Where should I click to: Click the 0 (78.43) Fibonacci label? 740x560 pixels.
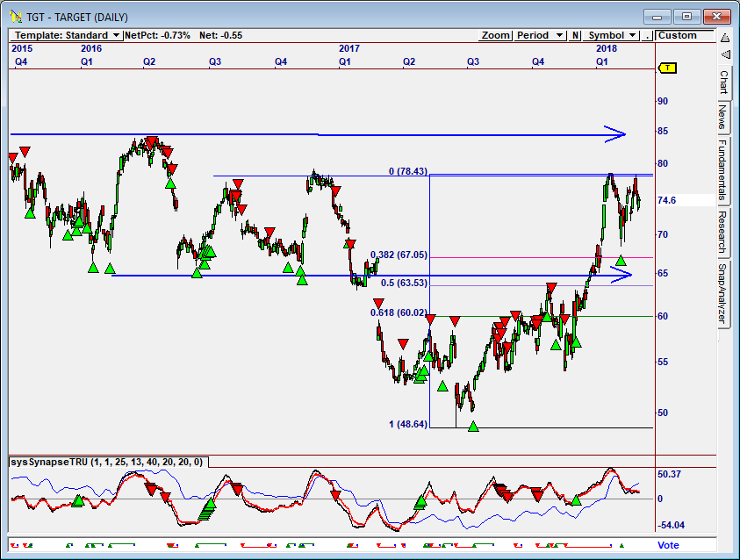coord(408,171)
